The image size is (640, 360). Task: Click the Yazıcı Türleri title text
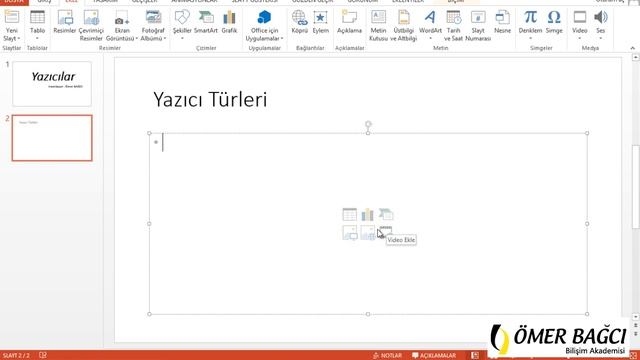[210, 99]
